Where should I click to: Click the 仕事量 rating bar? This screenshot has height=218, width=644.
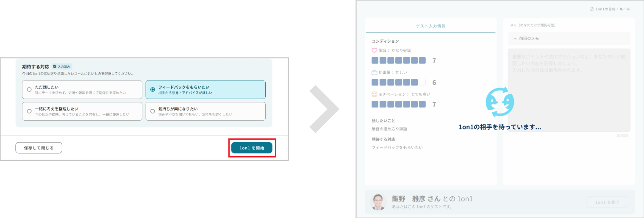click(x=398, y=82)
